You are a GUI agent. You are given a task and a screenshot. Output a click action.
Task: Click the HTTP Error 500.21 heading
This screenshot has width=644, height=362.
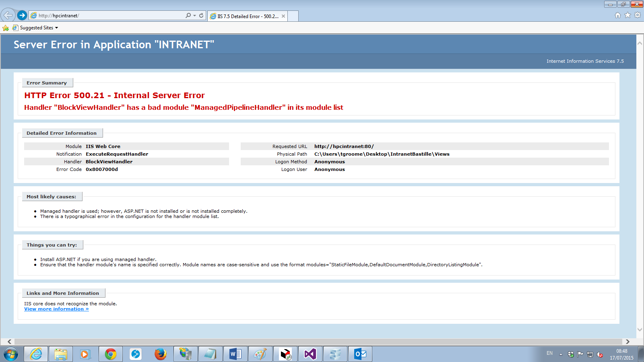tap(114, 95)
